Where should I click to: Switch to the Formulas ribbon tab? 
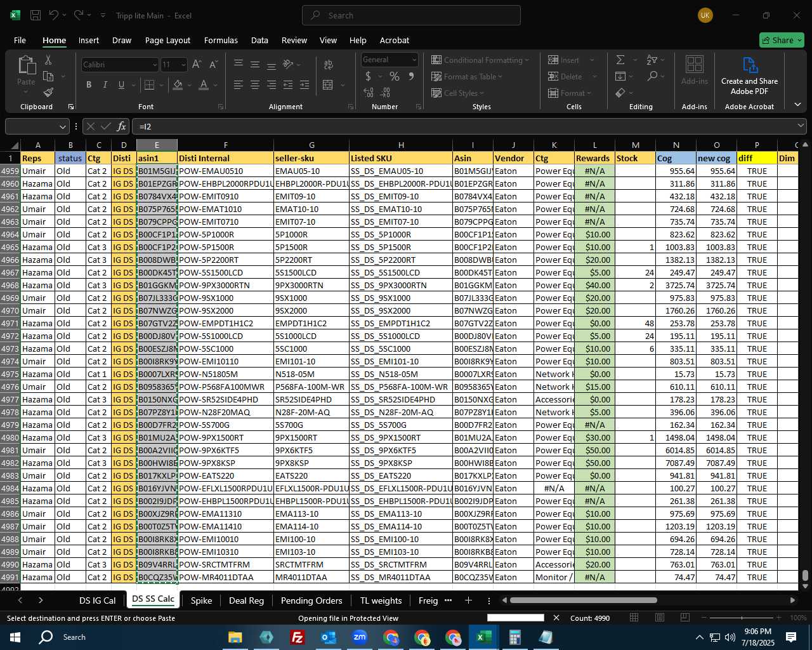coord(221,40)
